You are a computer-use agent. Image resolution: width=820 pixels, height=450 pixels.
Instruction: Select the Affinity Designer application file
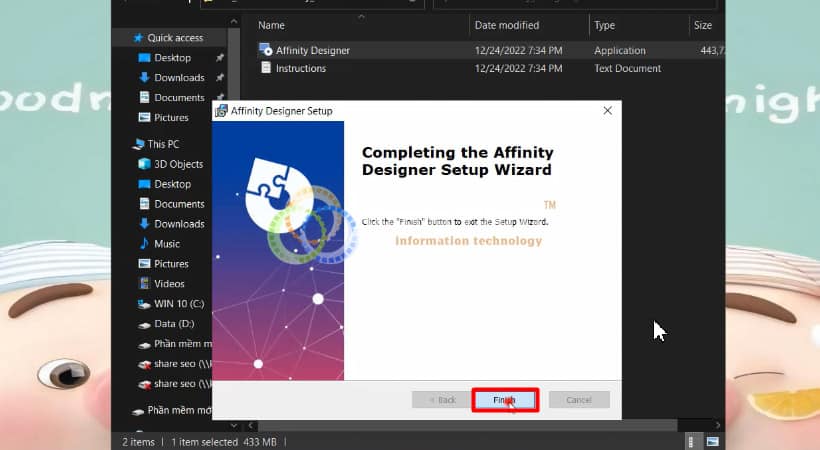click(x=312, y=50)
